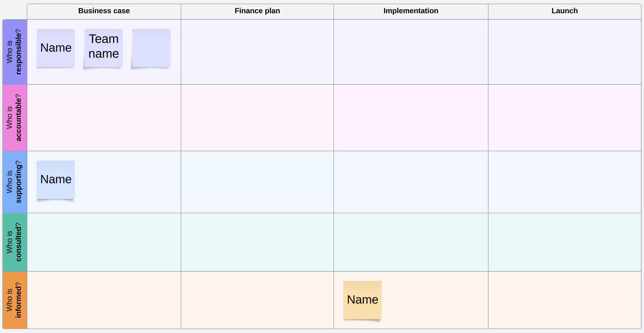Screen dimensions: 644x333
Task: Click the Launch column header
Action: [564, 11]
